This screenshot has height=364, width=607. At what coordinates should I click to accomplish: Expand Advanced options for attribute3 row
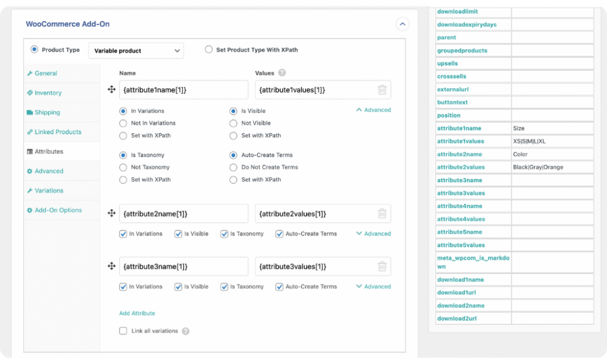(373, 286)
